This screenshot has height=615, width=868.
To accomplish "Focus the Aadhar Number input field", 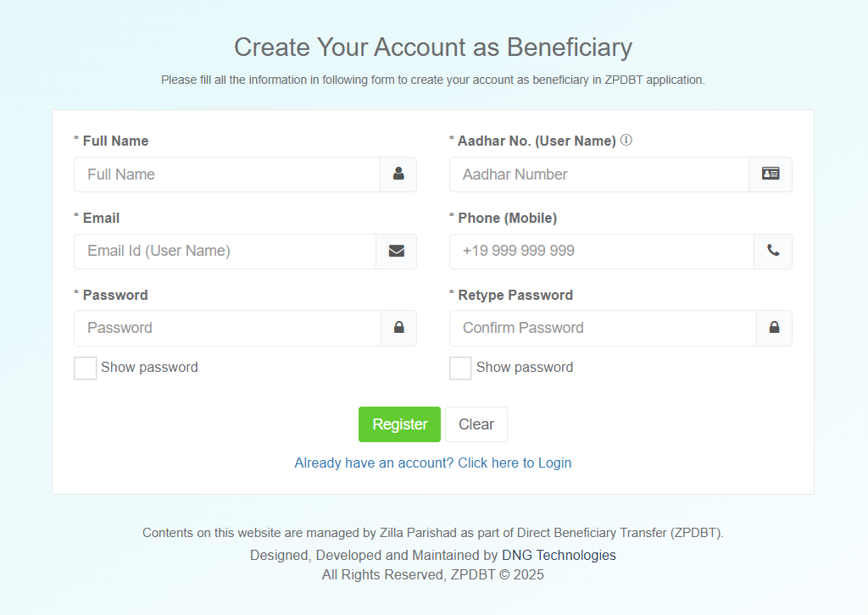I will point(599,175).
